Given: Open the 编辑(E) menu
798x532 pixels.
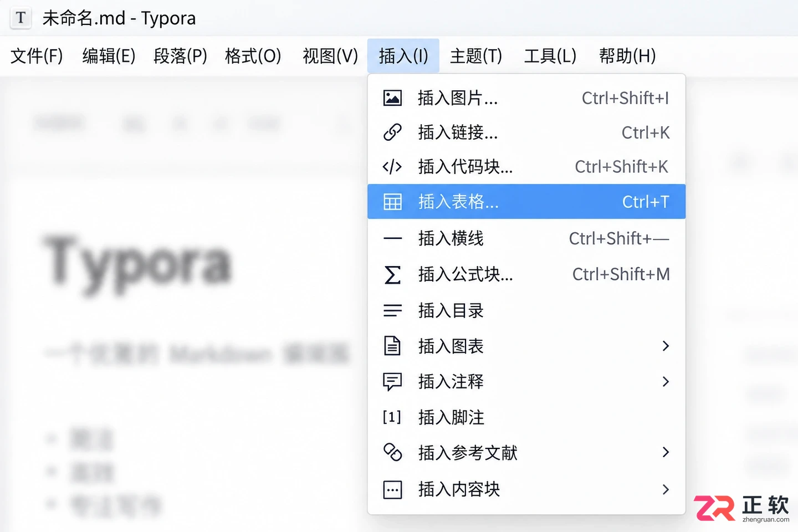Looking at the screenshot, I should (109, 56).
